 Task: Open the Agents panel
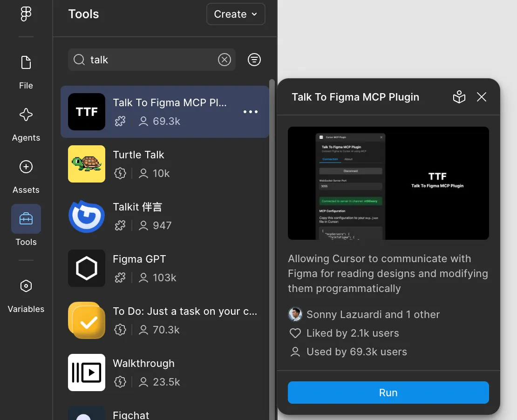tap(26, 124)
